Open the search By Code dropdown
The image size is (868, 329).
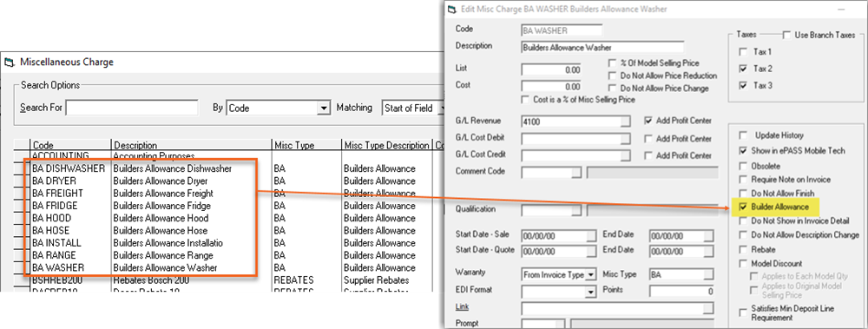click(324, 108)
